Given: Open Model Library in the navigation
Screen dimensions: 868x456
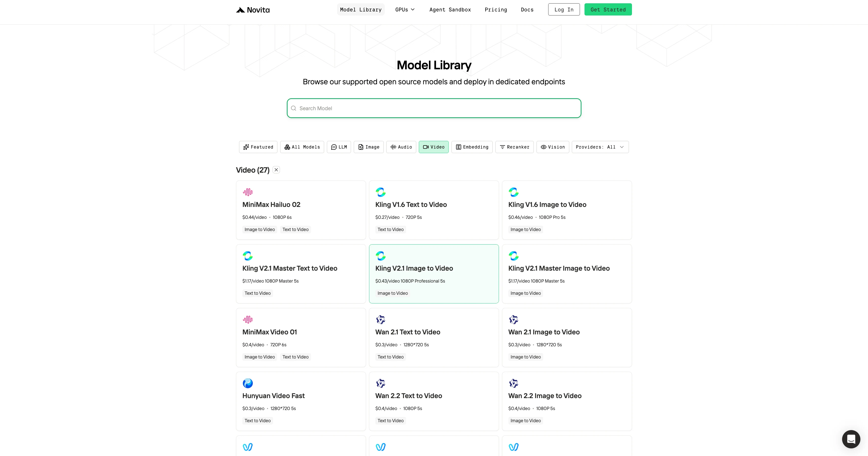Looking at the screenshot, I should coord(361,9).
